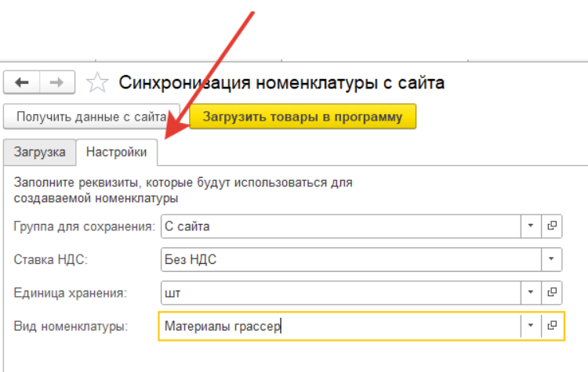Expand the 'Группа для сохранения' dropdown list
This screenshot has height=372, width=588.
point(531,226)
